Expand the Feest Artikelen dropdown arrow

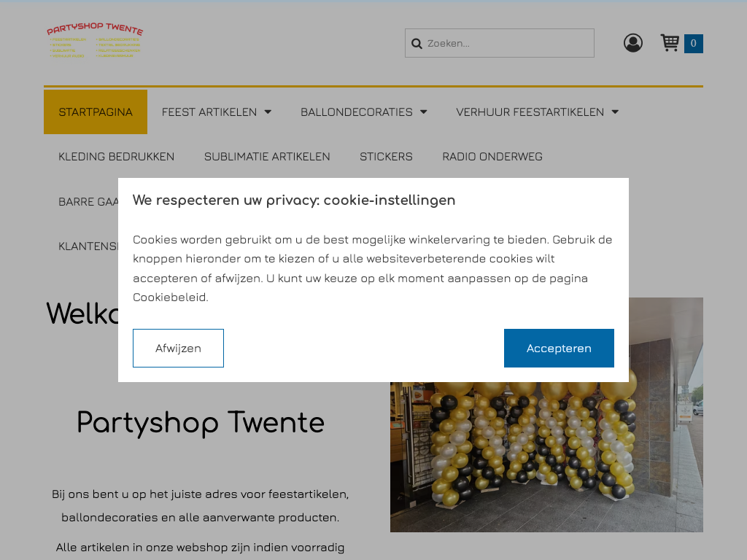pyautogui.click(x=268, y=112)
